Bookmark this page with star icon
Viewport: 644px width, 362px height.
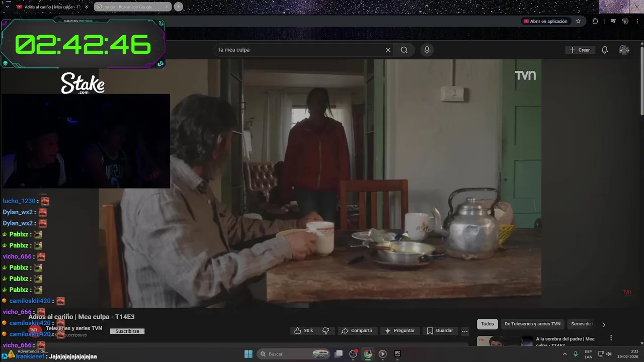coord(578,21)
